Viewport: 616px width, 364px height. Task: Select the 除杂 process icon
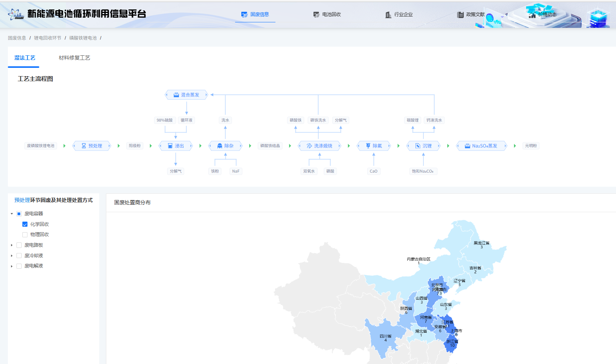pos(220,146)
